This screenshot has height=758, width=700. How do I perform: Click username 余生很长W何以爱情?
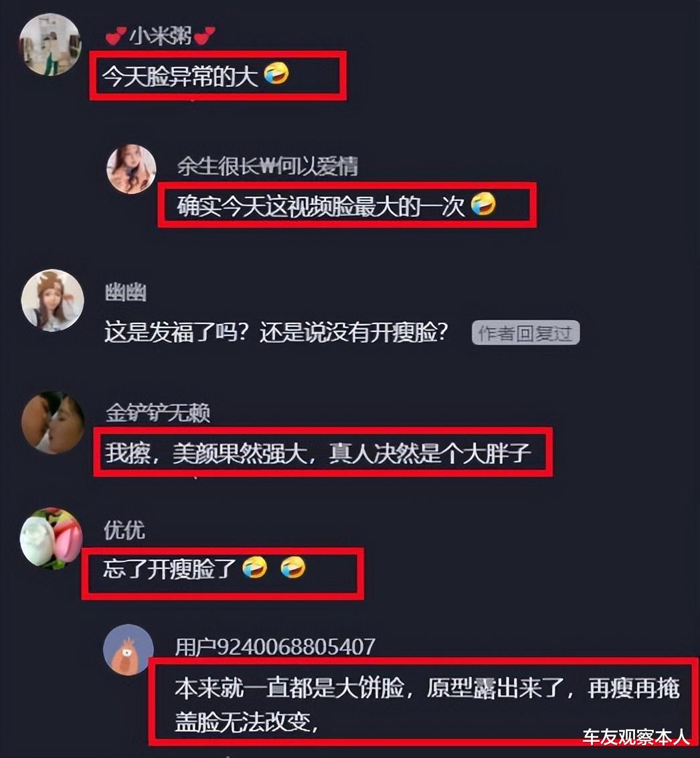pos(266,166)
